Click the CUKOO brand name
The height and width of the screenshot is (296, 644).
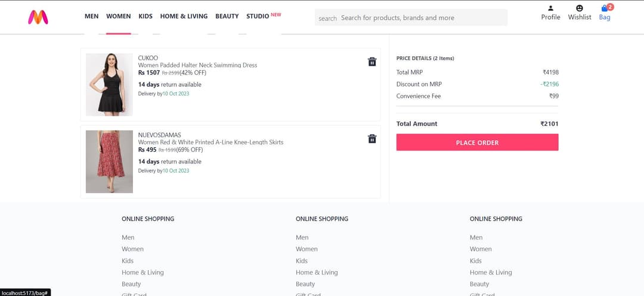(x=148, y=58)
